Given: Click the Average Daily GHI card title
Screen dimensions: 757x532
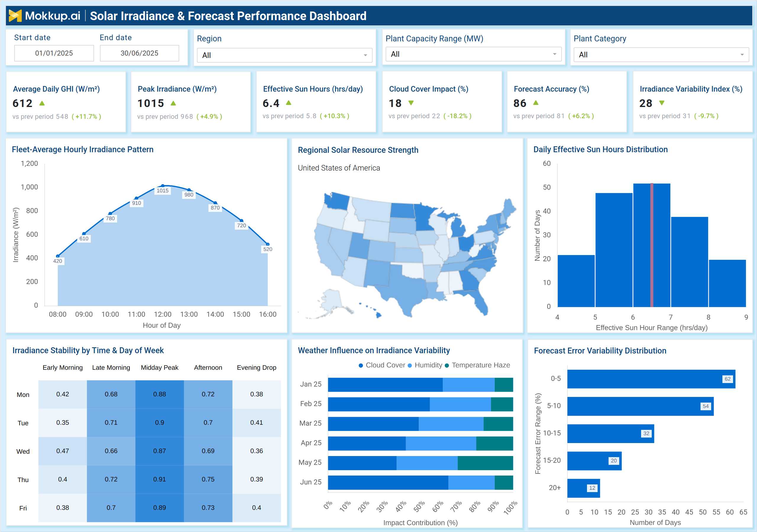Looking at the screenshot, I should (x=56, y=89).
